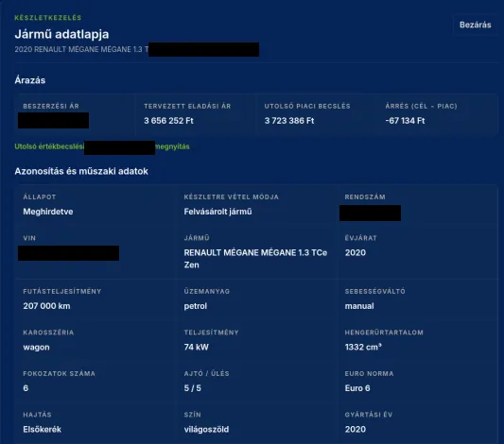Select the GYÁRTÁSI ÉV value '2020'

(356, 429)
